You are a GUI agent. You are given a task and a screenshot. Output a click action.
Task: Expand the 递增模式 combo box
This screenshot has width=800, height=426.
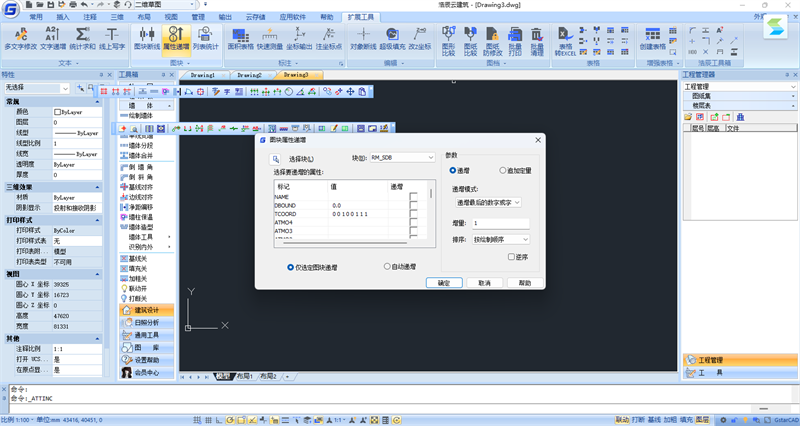488,203
